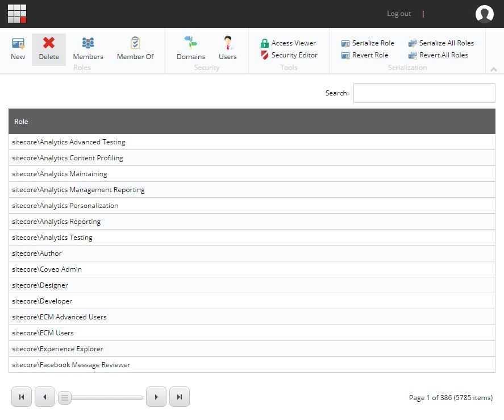Launch the Access Viewer tool
Image resolution: width=504 pixels, height=420 pixels.
[288, 43]
